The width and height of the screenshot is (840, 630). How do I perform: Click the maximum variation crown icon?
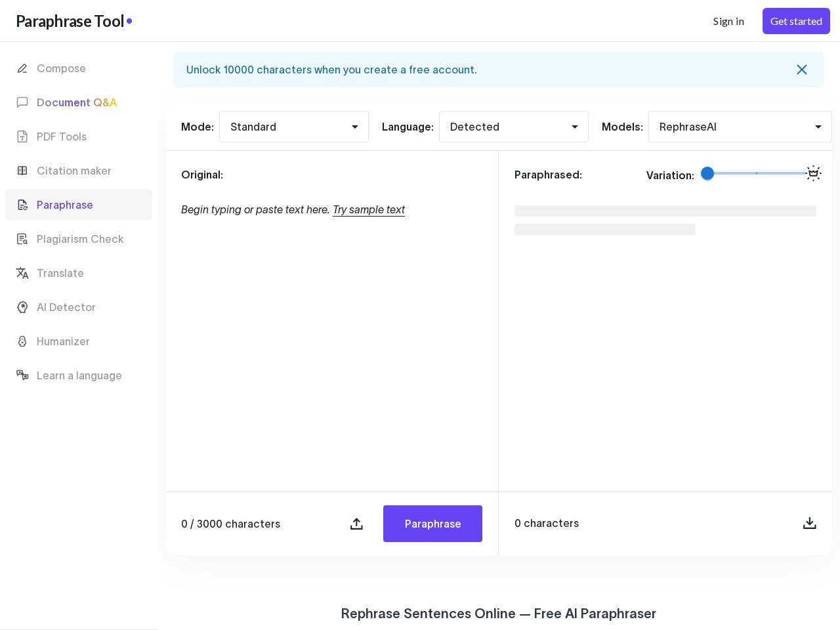coord(814,173)
